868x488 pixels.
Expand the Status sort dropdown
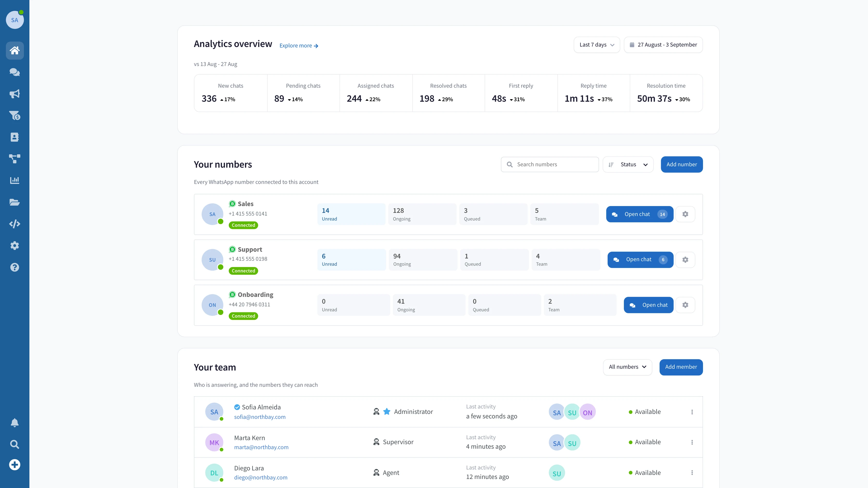coord(628,164)
